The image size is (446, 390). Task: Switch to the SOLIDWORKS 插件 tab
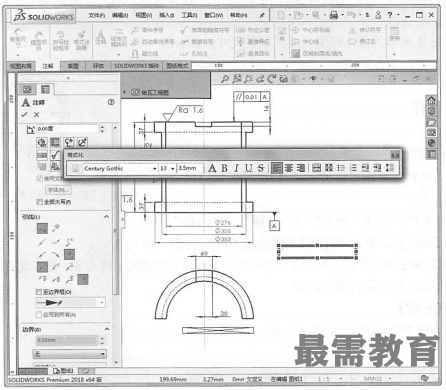click(x=136, y=66)
